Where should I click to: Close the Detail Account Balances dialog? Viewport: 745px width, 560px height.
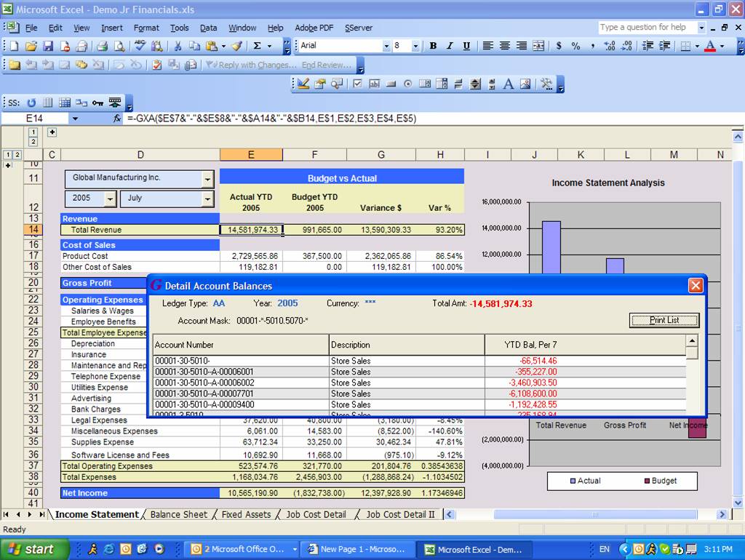(696, 286)
